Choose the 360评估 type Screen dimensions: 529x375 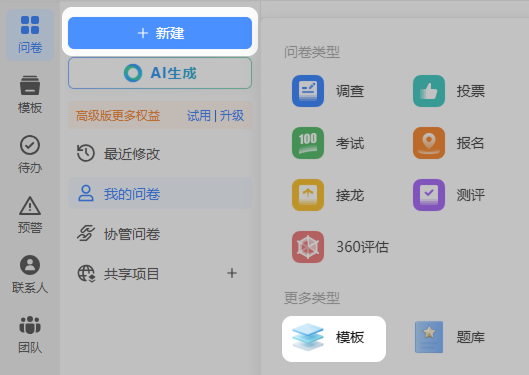point(340,247)
